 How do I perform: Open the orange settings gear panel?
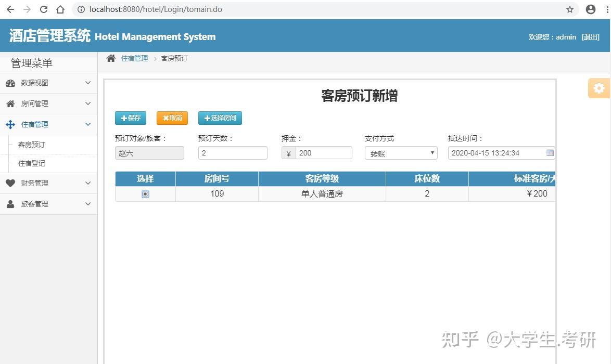click(599, 88)
